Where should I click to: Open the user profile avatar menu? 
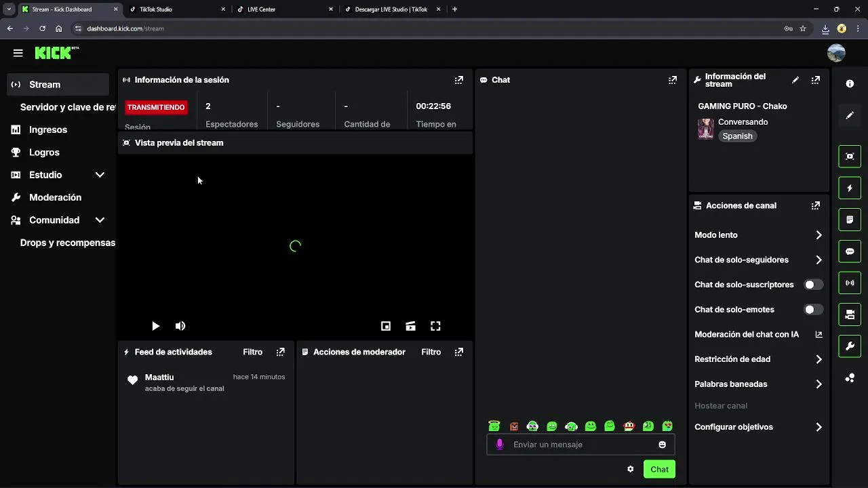coord(836,53)
